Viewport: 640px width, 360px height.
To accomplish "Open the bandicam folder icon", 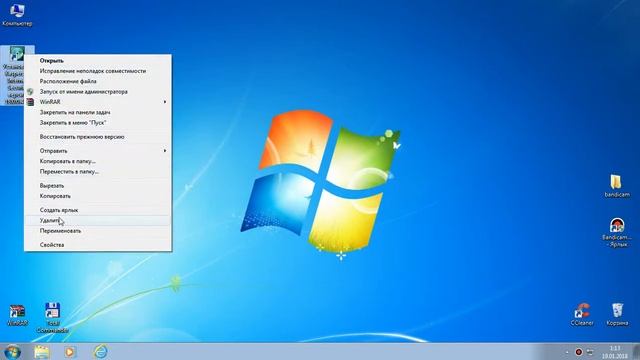I will (x=616, y=186).
